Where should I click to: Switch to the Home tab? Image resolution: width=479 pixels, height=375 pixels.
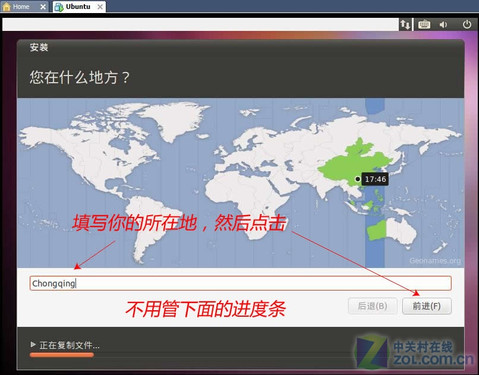[x=24, y=7]
